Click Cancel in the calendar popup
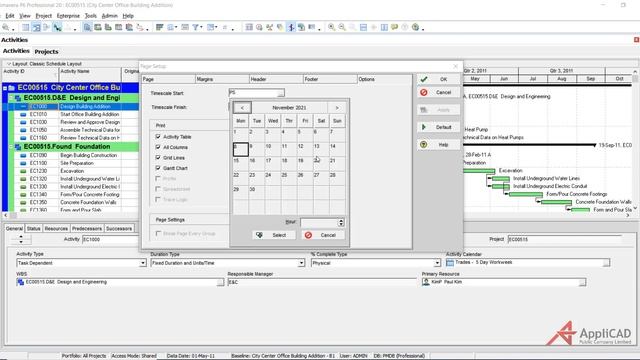 323,235
